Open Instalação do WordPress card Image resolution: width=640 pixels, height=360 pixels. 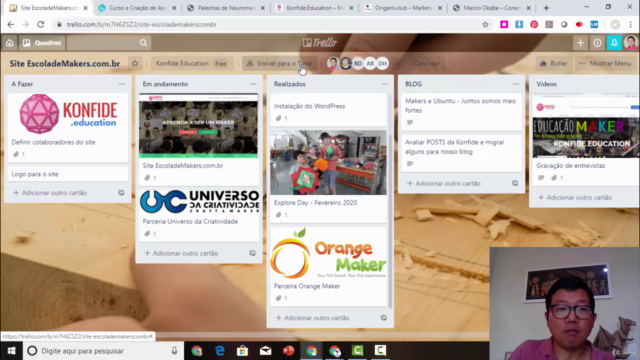328,110
